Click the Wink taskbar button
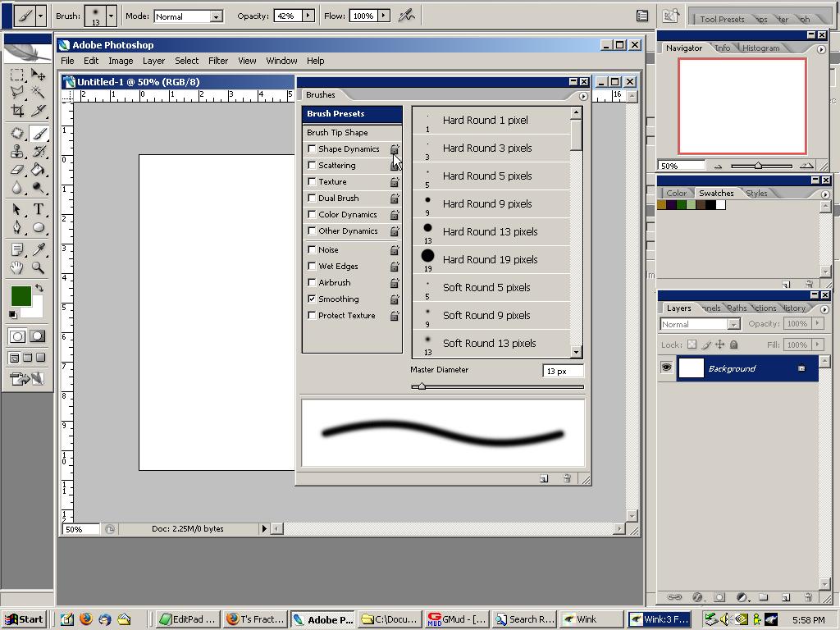Screen dimensions: 840x630 click(x=589, y=619)
